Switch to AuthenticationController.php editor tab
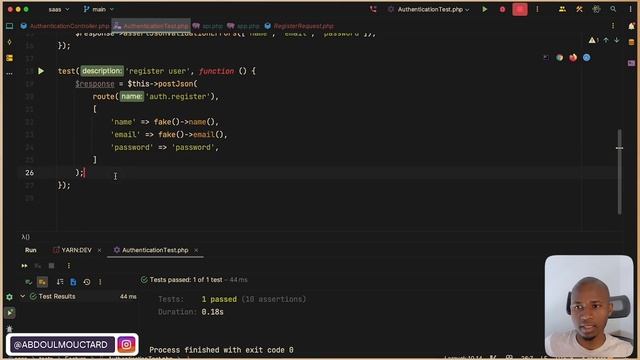The height and width of the screenshot is (360, 640). point(65,26)
